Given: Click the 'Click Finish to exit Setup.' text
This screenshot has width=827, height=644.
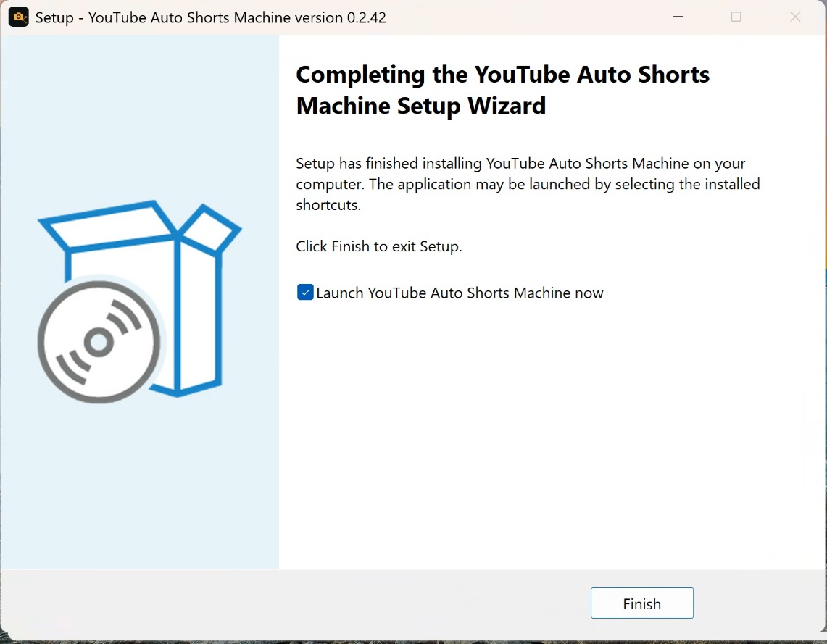Looking at the screenshot, I should (x=378, y=246).
